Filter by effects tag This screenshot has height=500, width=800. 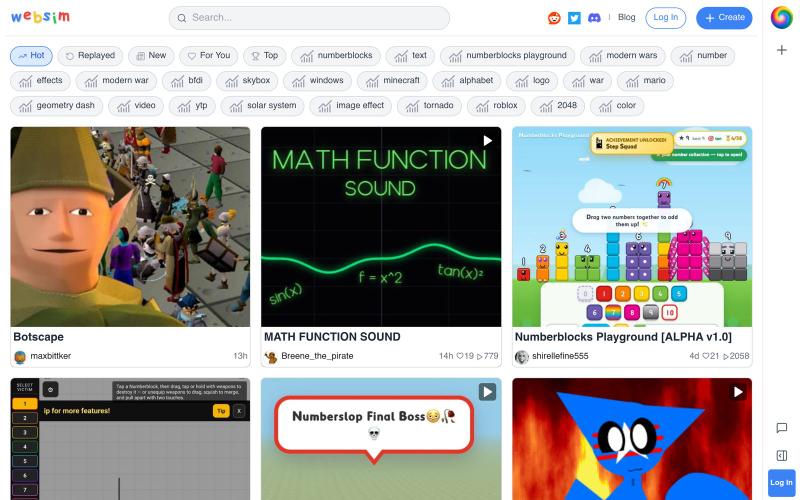40,81
